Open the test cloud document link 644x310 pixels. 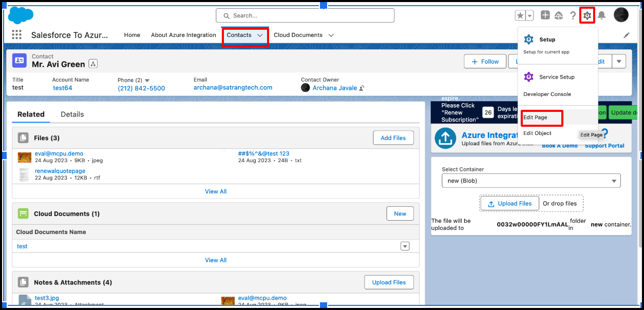(x=22, y=246)
